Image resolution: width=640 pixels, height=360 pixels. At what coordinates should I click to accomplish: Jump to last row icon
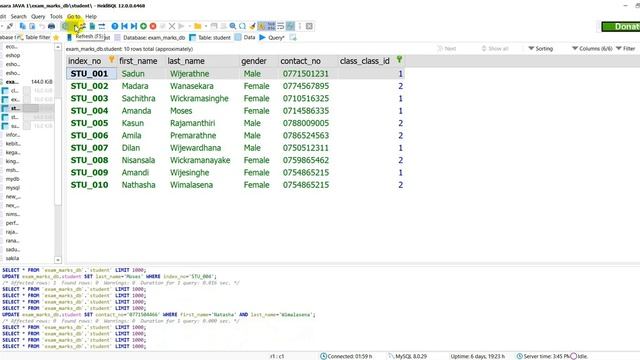tap(134, 26)
